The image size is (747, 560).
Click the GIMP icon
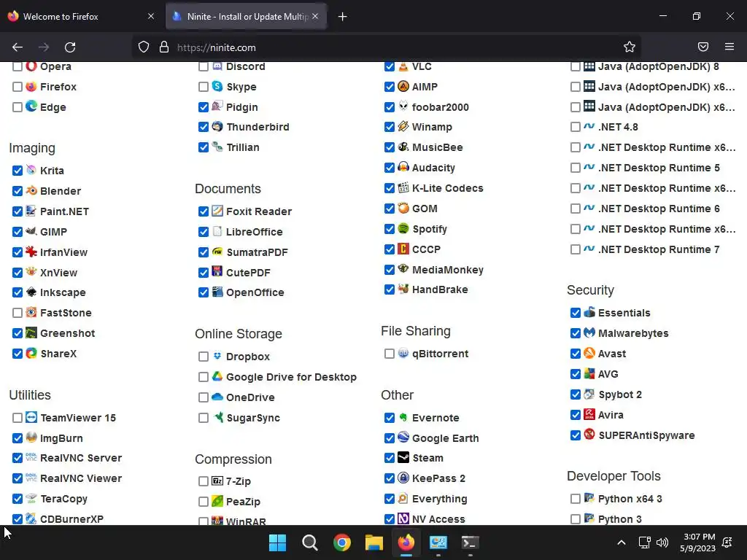click(x=31, y=231)
